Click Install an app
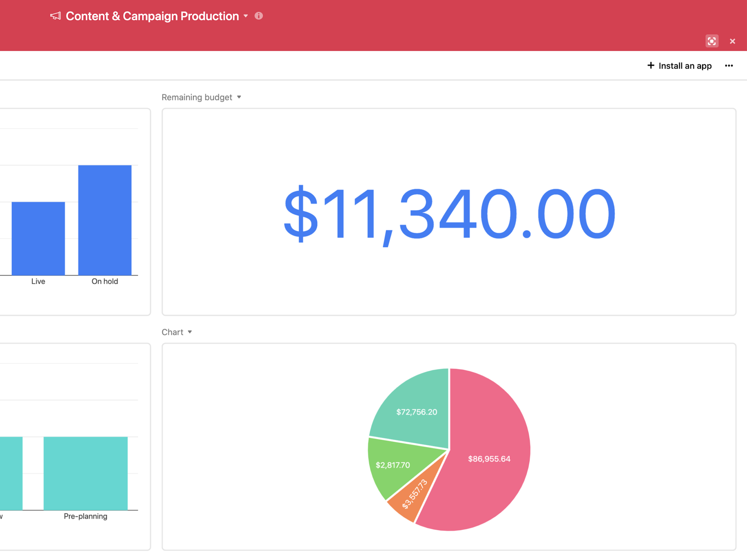Viewport: 747px width, 560px height. click(685, 66)
